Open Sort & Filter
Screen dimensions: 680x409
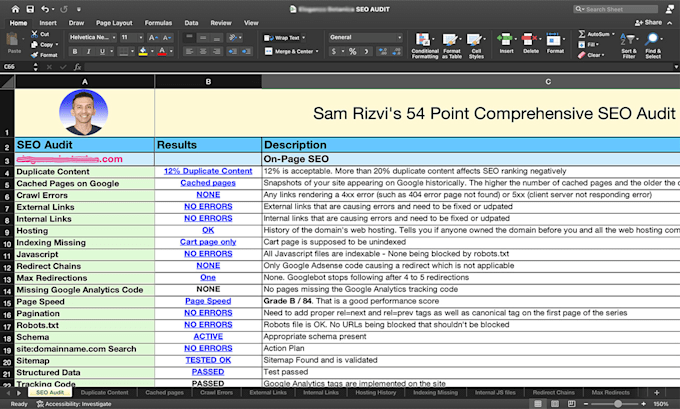tap(628, 46)
